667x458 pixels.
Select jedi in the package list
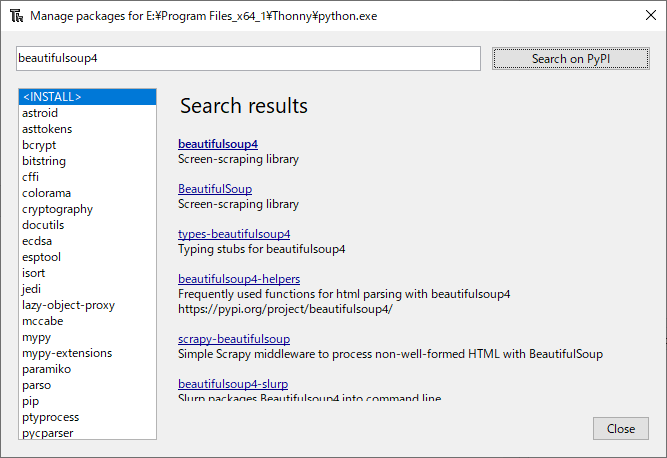(x=88, y=289)
